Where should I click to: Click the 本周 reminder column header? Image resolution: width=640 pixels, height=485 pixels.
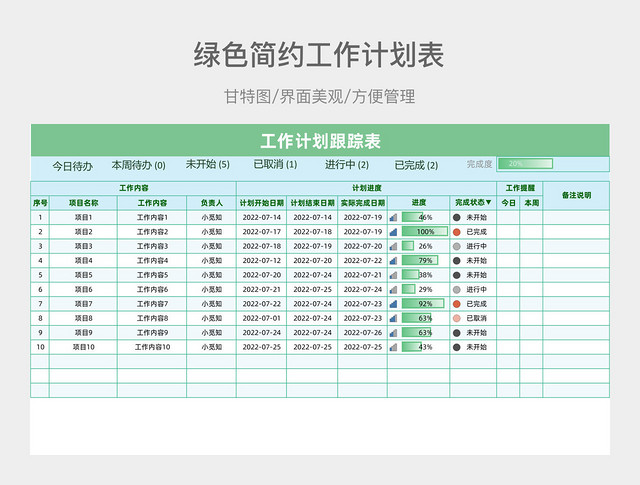click(531, 203)
